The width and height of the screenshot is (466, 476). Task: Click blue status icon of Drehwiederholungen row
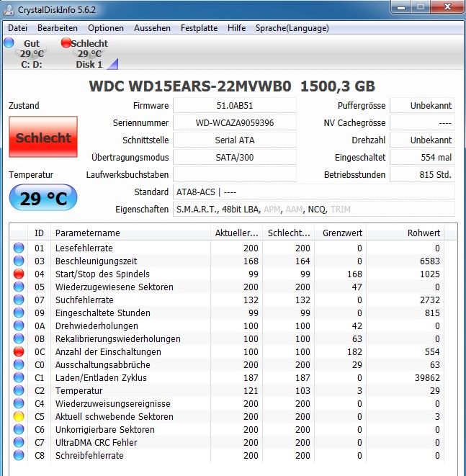[19, 325]
